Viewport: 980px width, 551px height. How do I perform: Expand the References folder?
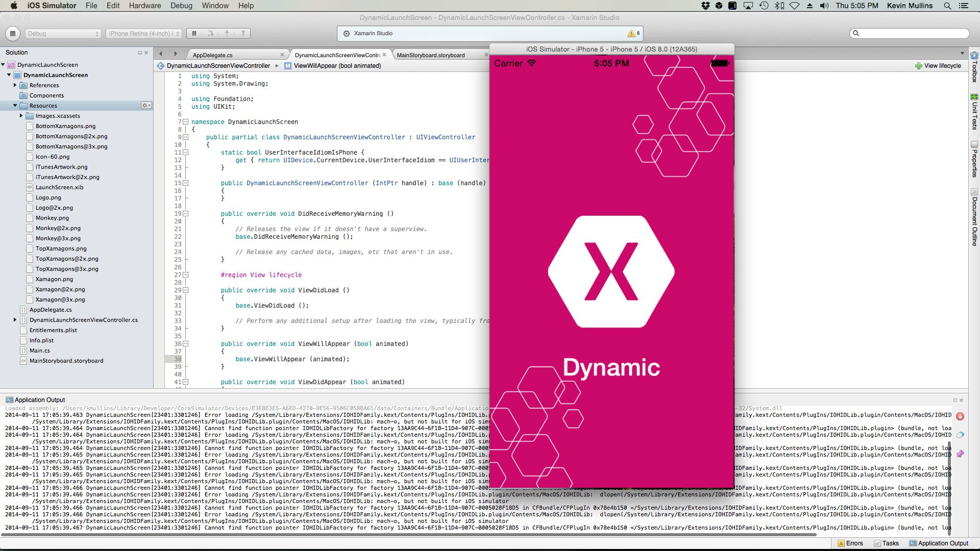pyautogui.click(x=15, y=85)
